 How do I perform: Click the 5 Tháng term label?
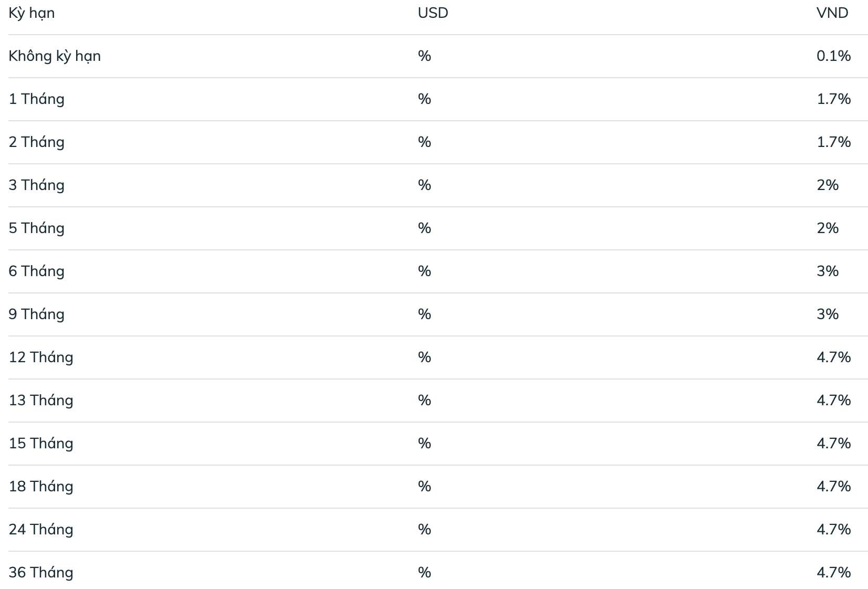[x=37, y=228]
